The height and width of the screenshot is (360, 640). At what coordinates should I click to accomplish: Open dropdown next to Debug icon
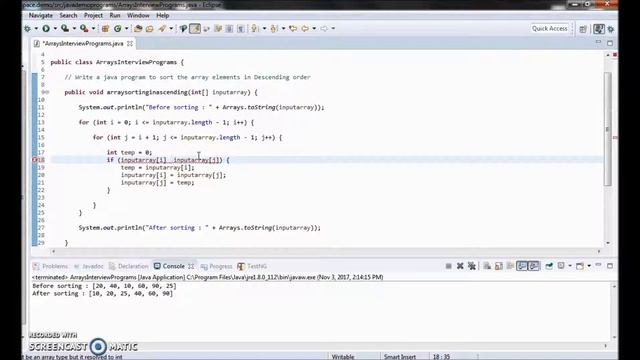click(x=36, y=29)
